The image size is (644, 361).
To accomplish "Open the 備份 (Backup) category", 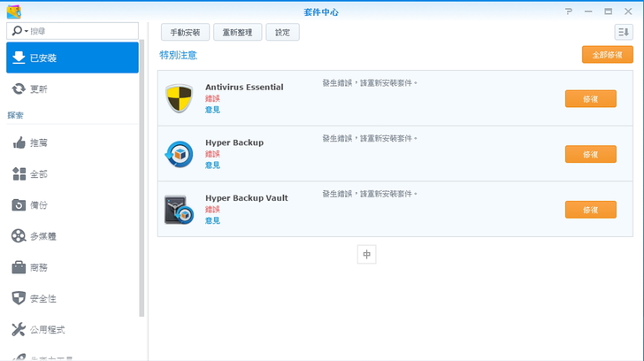I will coord(73,205).
